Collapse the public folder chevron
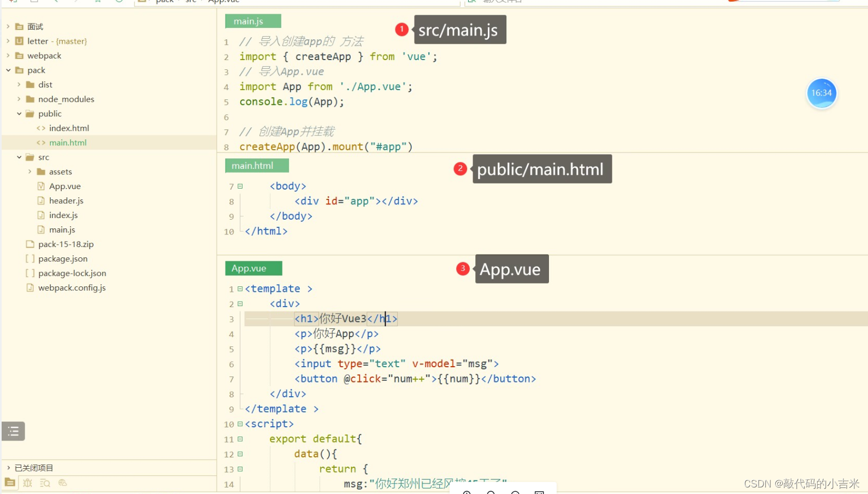The image size is (868, 494). click(x=19, y=114)
